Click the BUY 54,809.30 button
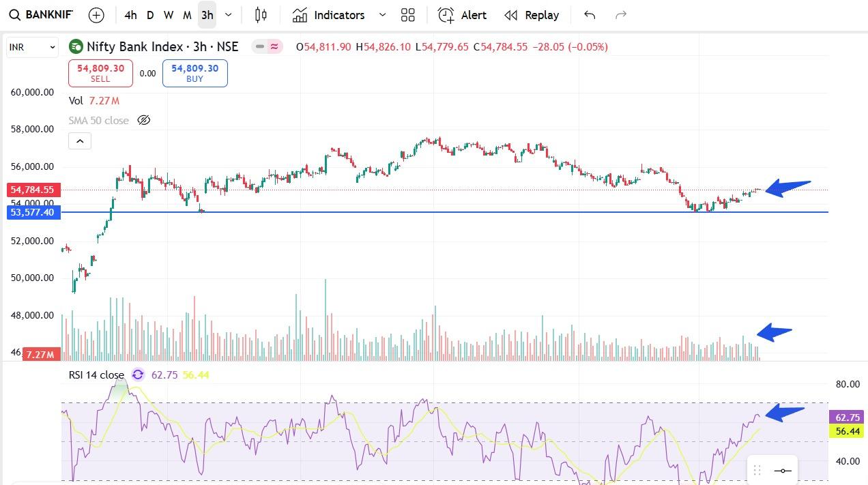Screen dimensions: 868x485 pos(194,73)
